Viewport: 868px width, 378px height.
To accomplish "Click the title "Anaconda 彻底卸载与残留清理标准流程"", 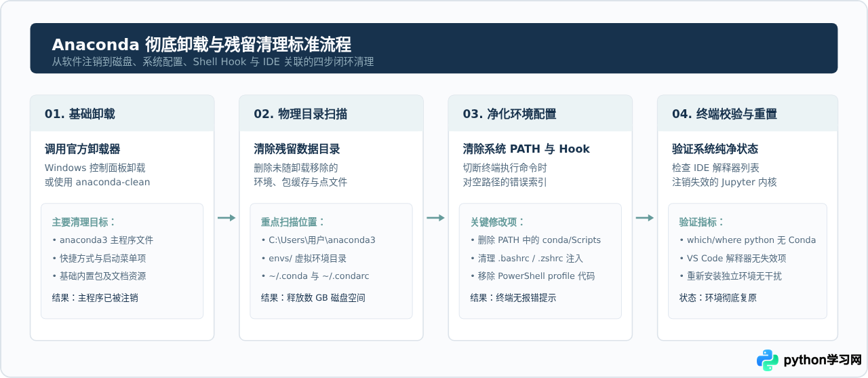I will [x=201, y=45].
